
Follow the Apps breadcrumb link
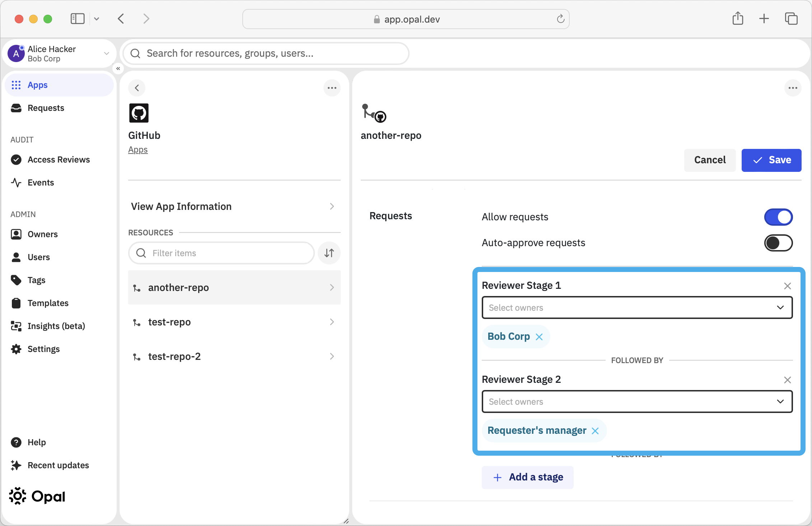(138, 150)
